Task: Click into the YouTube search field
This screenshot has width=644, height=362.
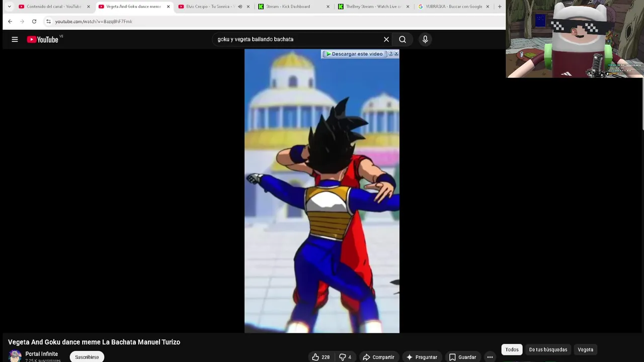Action: point(297,39)
